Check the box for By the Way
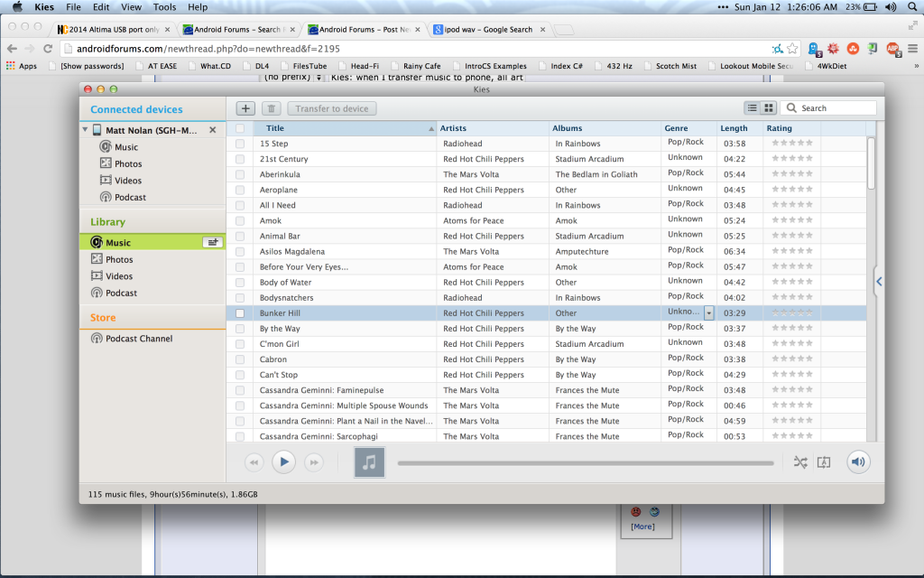The width and height of the screenshot is (924, 578). tap(240, 329)
